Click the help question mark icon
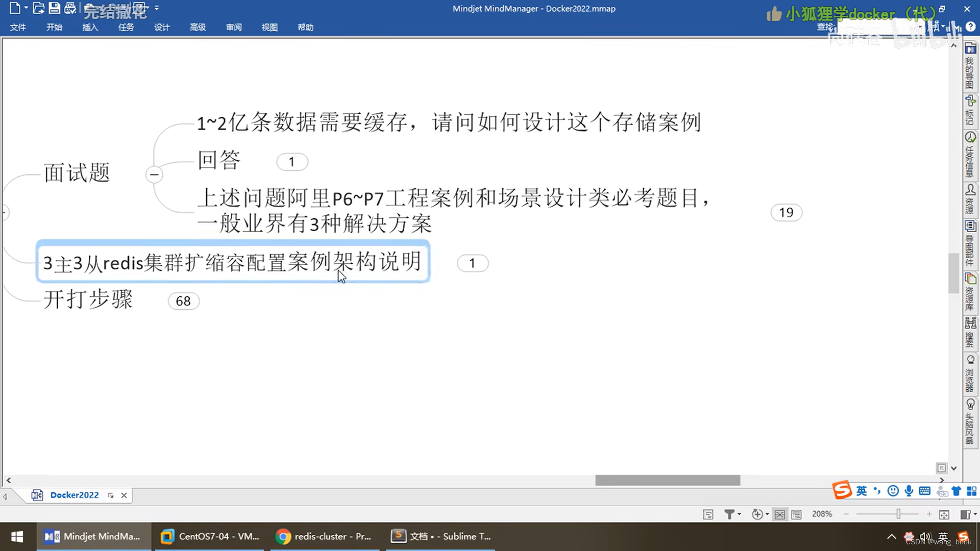980x551 pixels. click(970, 27)
